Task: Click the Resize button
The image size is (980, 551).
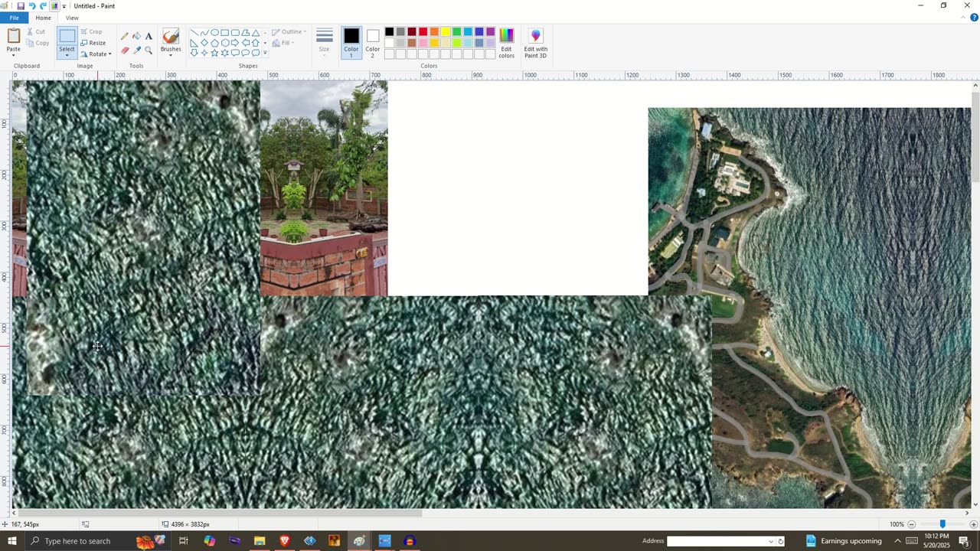Action: point(93,43)
